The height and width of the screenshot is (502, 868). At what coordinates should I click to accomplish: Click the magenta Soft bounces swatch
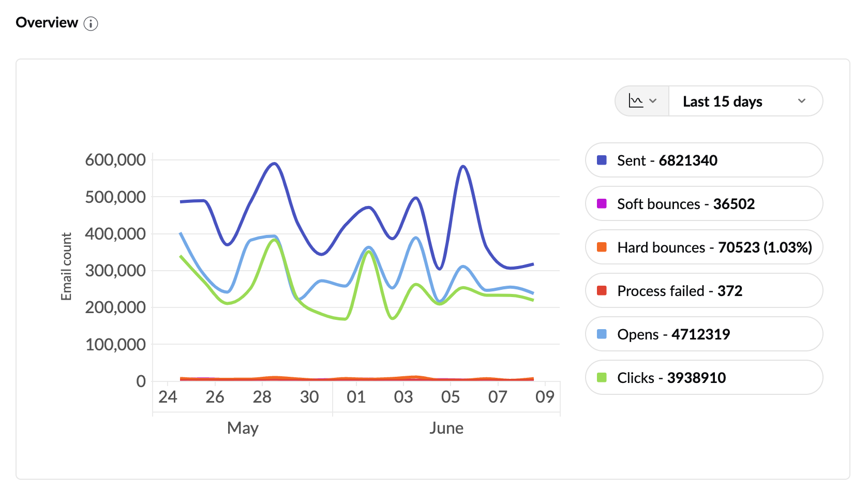pyautogui.click(x=602, y=204)
